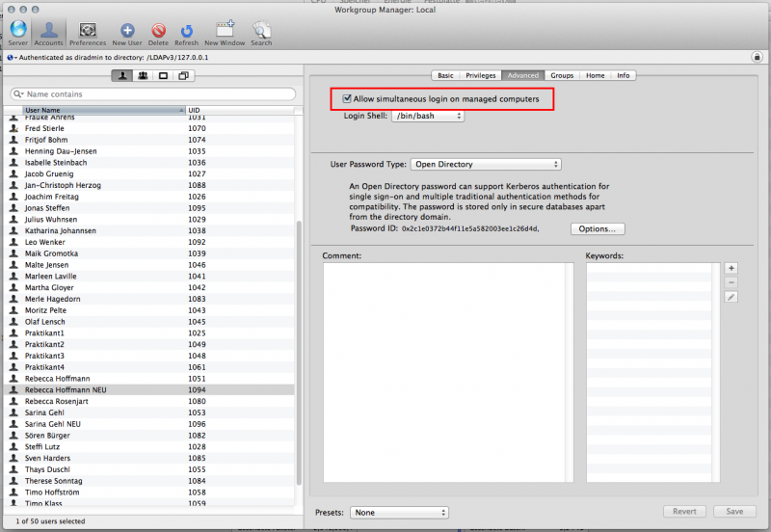Screen dimensions: 771x532
Task: Select the Groups tab
Action: click(562, 75)
